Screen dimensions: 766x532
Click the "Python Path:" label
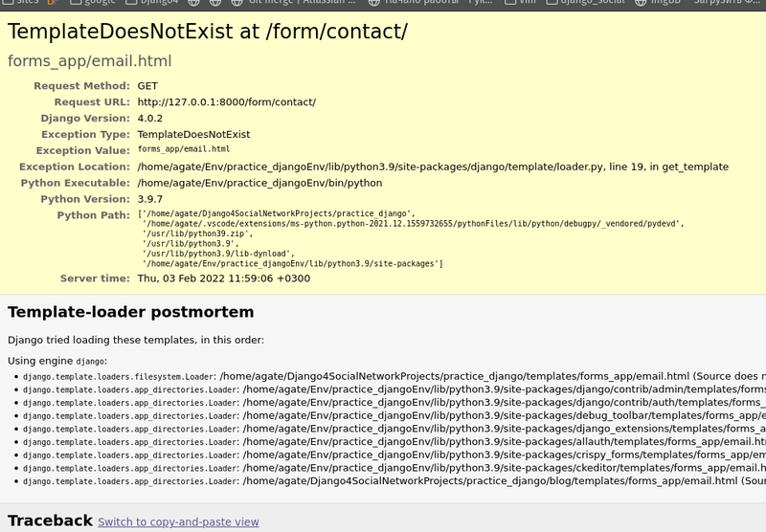pos(93,215)
